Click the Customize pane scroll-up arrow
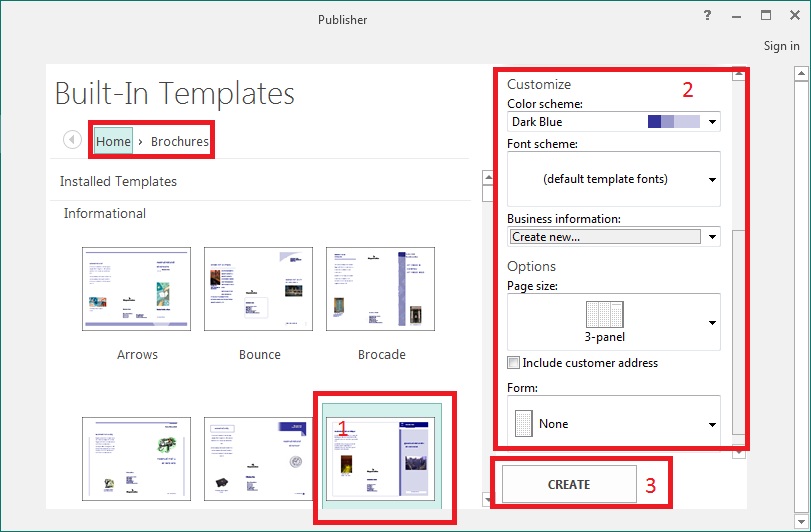The image size is (811, 532). 739,75
